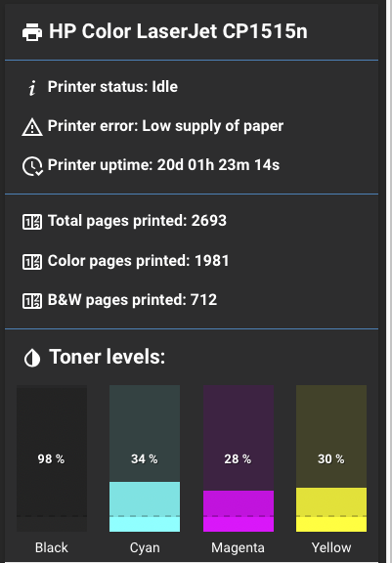This screenshot has height=563, width=392.
Task: Click the Yellow toner level bar
Action: pos(331,458)
